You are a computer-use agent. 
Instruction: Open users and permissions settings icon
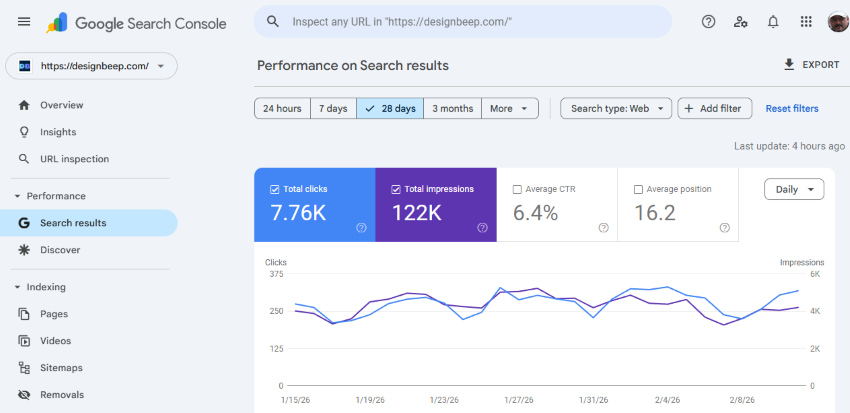pos(740,22)
